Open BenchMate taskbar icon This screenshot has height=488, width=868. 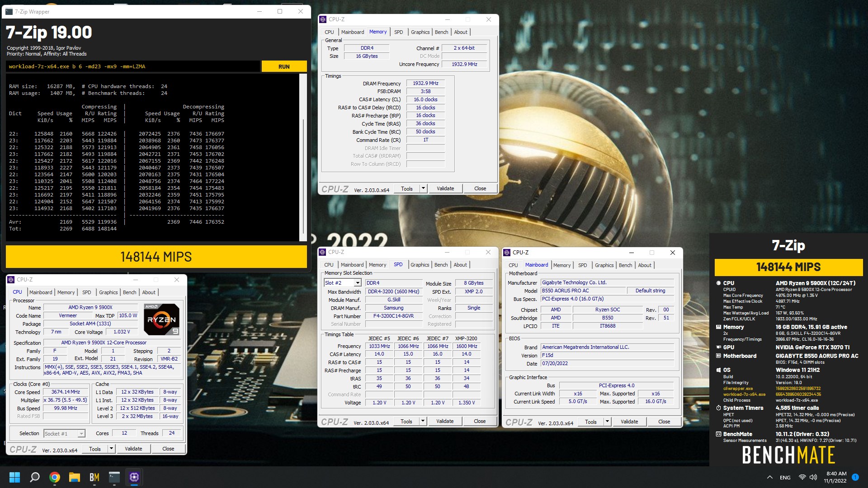click(x=94, y=477)
